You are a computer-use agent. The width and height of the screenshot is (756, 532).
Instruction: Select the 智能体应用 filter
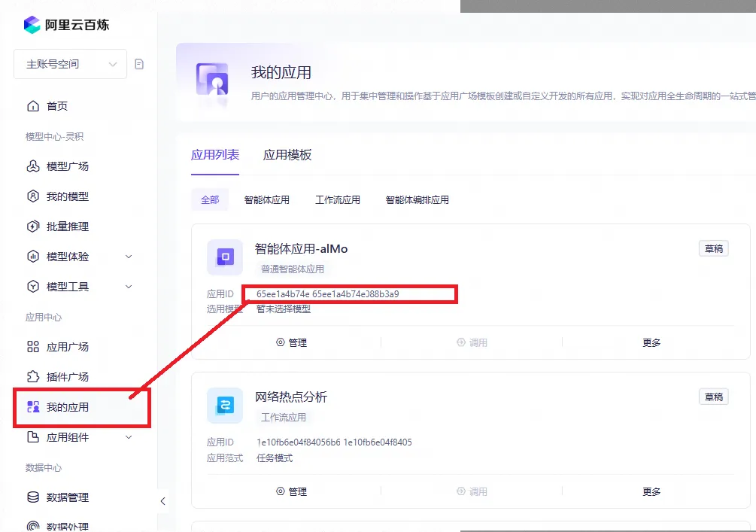coord(266,199)
